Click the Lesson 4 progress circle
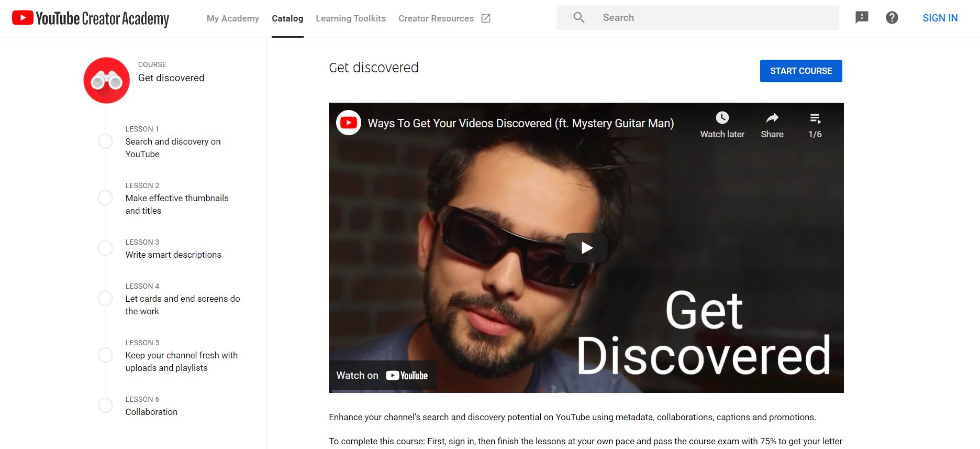Image resolution: width=980 pixels, height=449 pixels. pos(105,299)
